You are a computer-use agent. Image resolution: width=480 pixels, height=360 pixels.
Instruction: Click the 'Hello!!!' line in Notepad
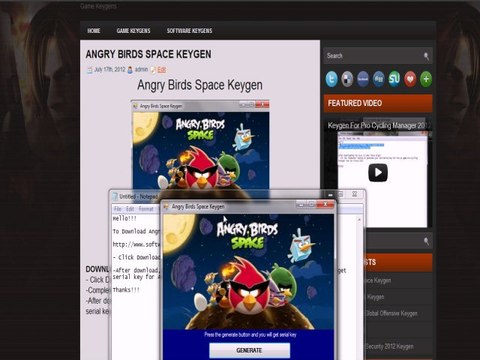click(125, 219)
